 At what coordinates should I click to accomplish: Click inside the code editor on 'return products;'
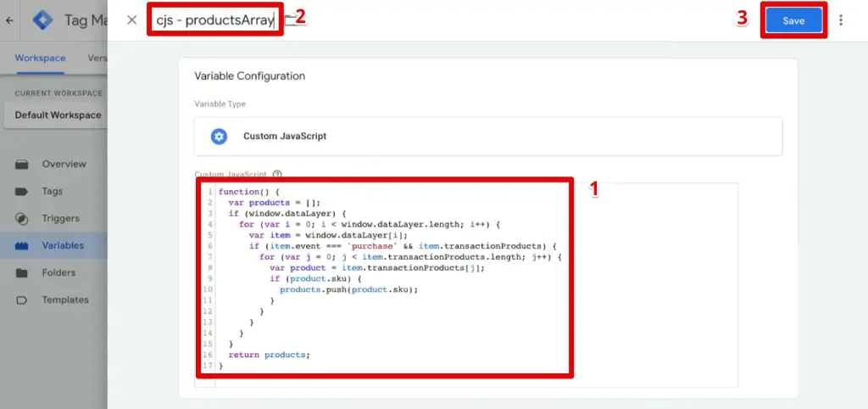[269, 355]
